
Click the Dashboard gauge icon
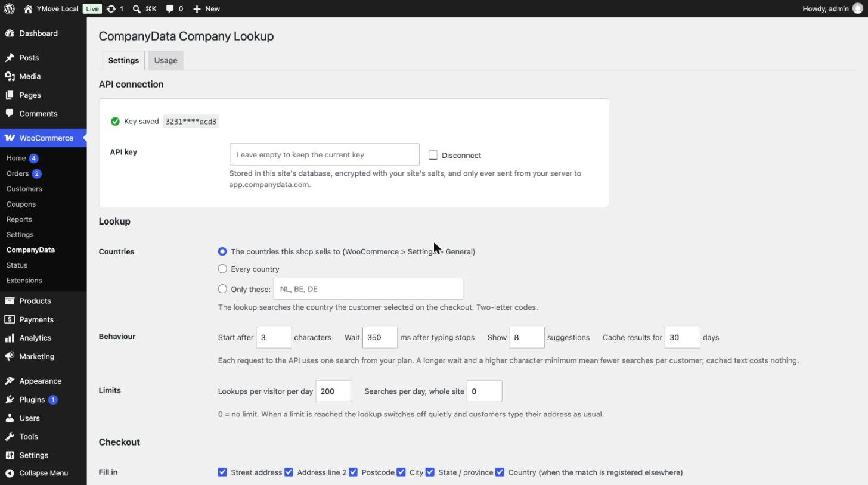pos(10,33)
